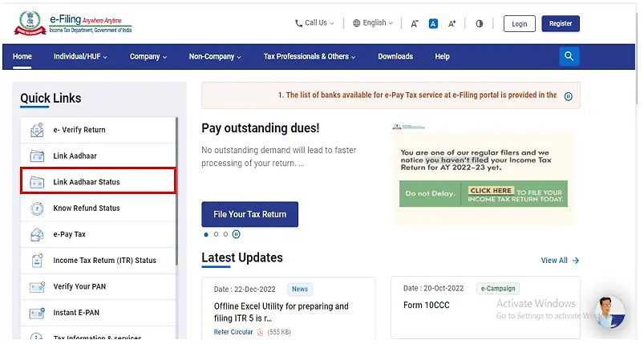This screenshot has width=644, height=344.
Task: Pause the carousel slideshow
Action: [x=236, y=234]
